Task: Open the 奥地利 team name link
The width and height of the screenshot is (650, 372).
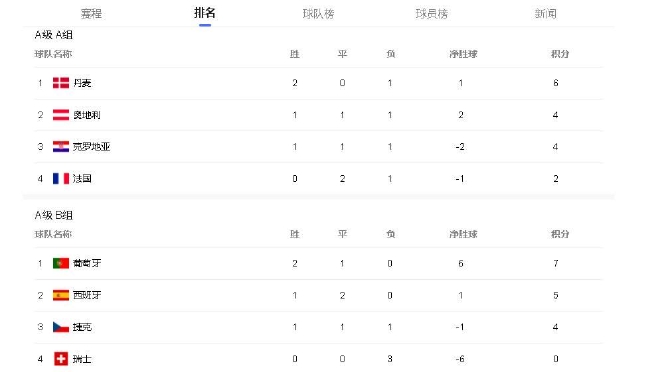Action: (87, 115)
